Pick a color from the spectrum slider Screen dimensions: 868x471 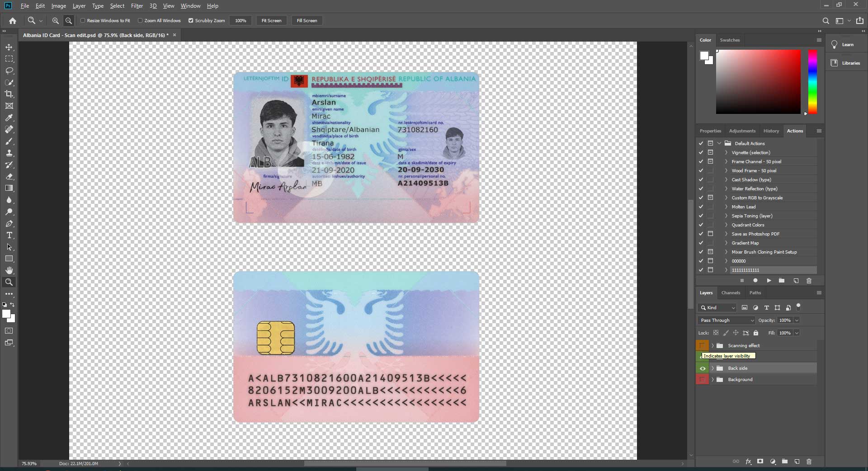tap(812, 81)
